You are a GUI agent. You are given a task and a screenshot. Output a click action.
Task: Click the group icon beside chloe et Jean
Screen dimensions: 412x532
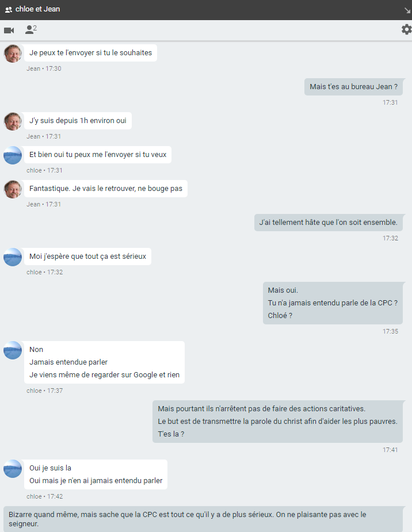(9, 10)
